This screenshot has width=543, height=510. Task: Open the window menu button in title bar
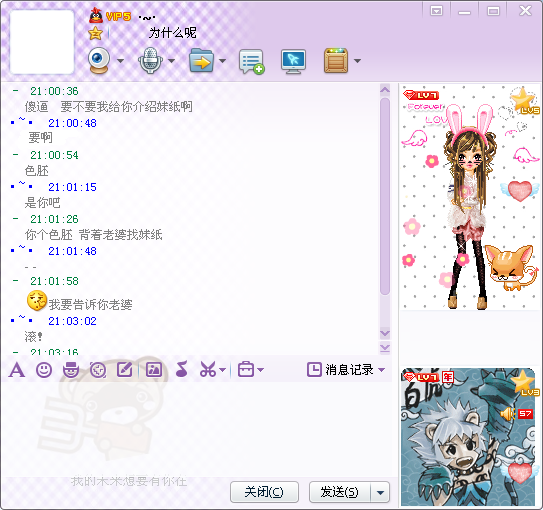coord(436,11)
